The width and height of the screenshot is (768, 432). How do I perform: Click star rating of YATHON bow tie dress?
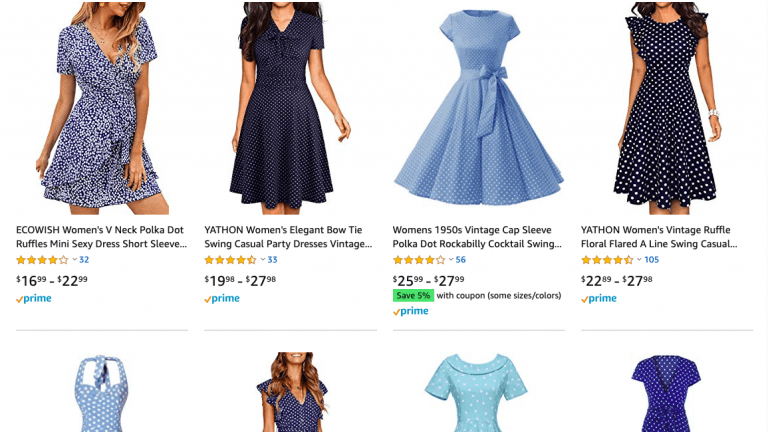point(230,260)
